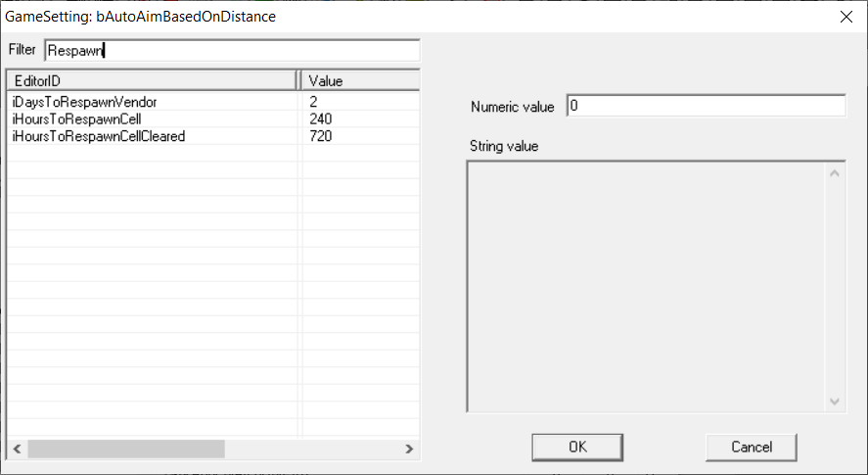The image size is (868, 475).
Task: Select iDaysToRespawnVendor setting row
Action: coord(84,102)
